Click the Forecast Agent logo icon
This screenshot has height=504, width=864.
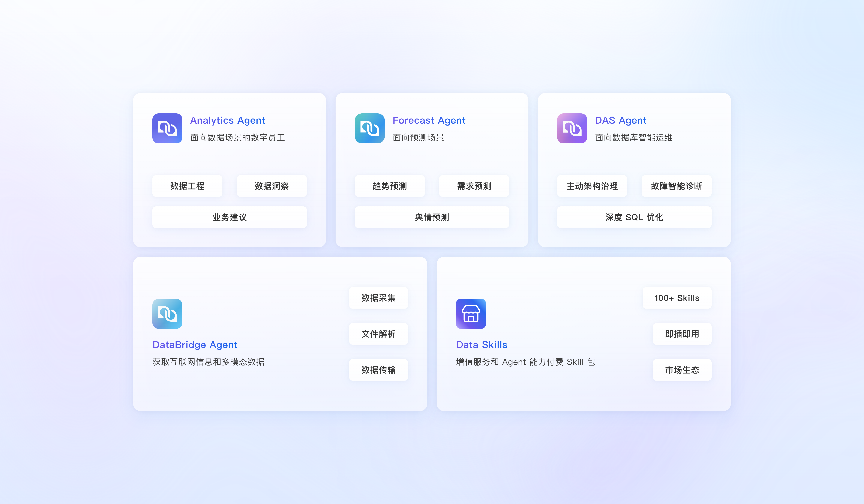370,128
